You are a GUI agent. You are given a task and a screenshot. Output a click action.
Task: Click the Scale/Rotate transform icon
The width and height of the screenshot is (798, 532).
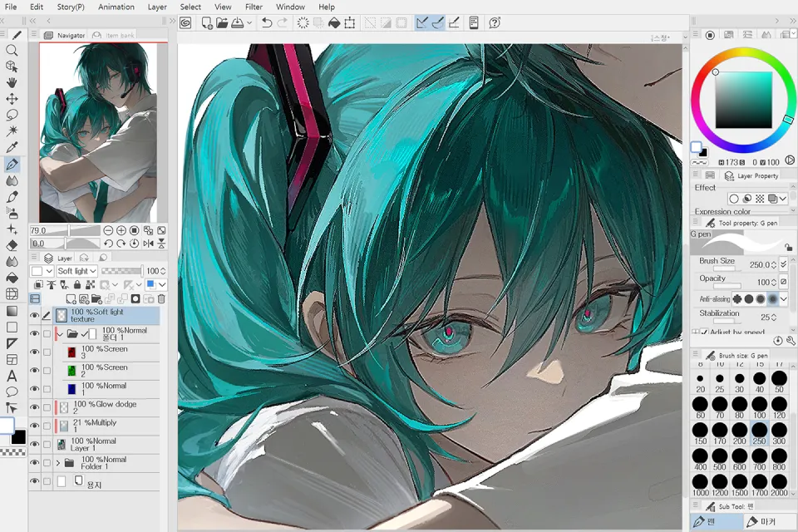point(350,22)
